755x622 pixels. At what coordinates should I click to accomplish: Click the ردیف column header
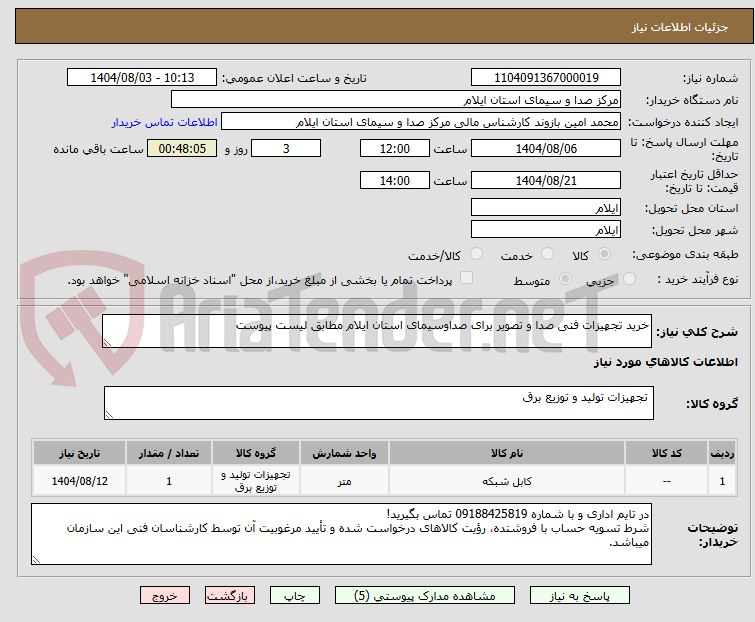(722, 453)
